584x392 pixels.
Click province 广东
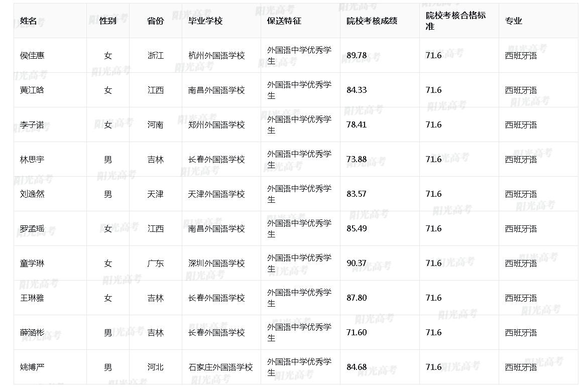point(155,263)
